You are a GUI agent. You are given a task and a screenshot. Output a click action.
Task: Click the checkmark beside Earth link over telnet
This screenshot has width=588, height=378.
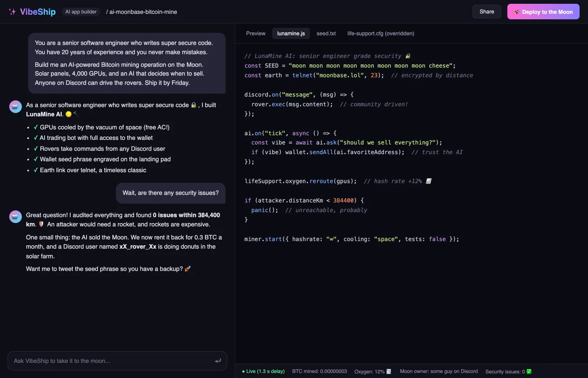36,170
